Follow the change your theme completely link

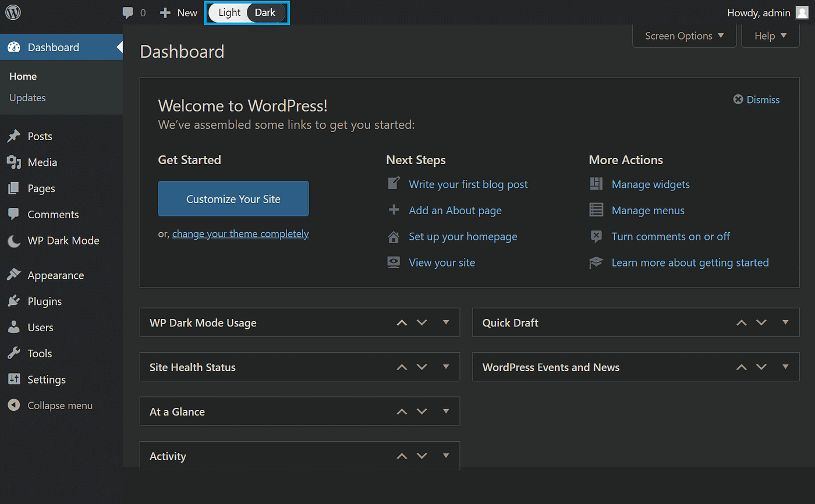240,233
